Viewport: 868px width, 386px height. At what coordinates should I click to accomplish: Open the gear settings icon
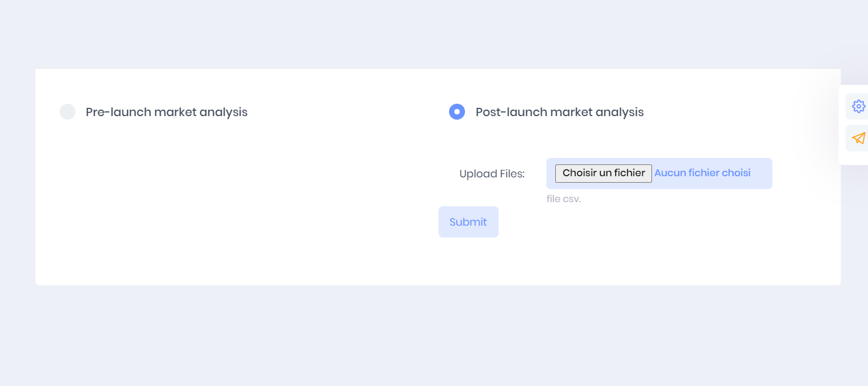tap(859, 106)
